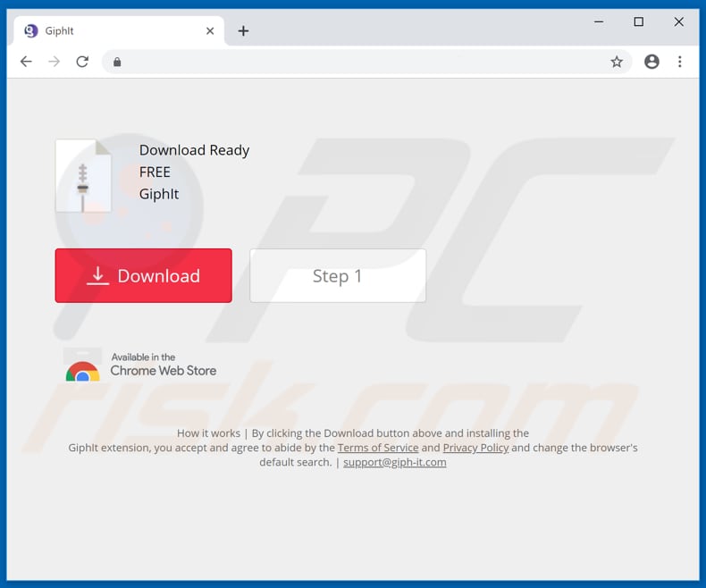The height and width of the screenshot is (588, 706).
Task: Minimize the browser window
Action: coord(599,21)
